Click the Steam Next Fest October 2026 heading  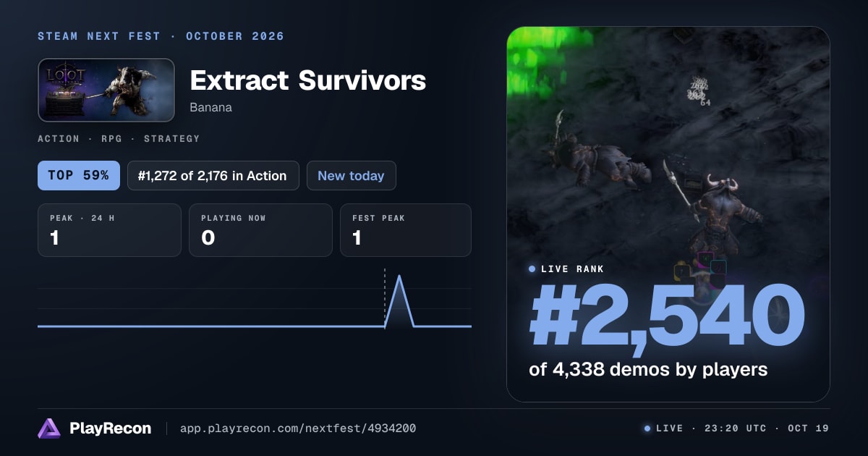[161, 36]
